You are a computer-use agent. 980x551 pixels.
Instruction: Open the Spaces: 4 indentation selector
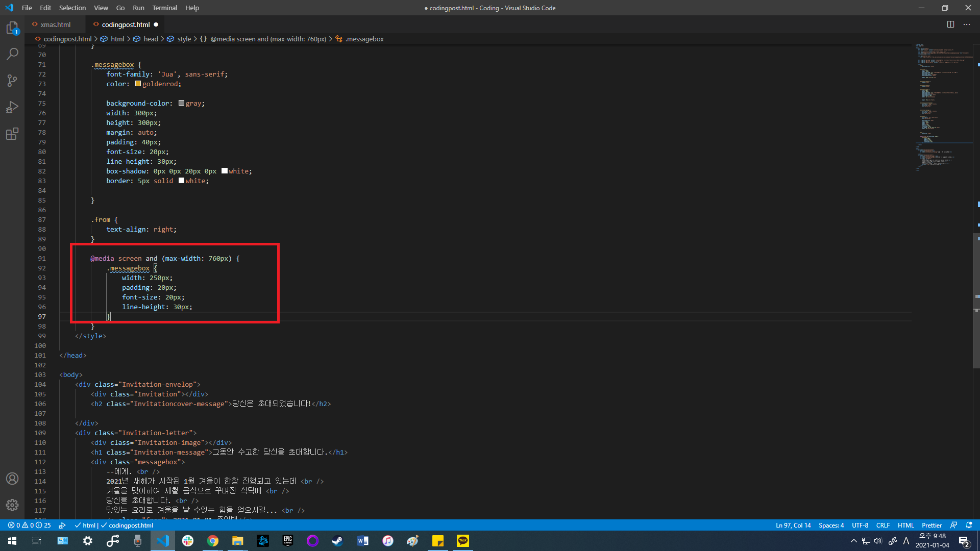[x=831, y=525]
